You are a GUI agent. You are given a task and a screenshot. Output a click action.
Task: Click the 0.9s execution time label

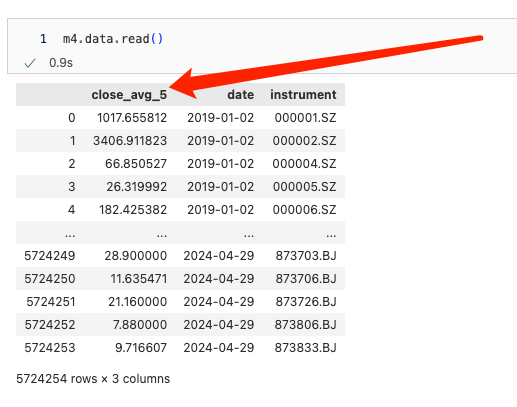tap(61, 63)
